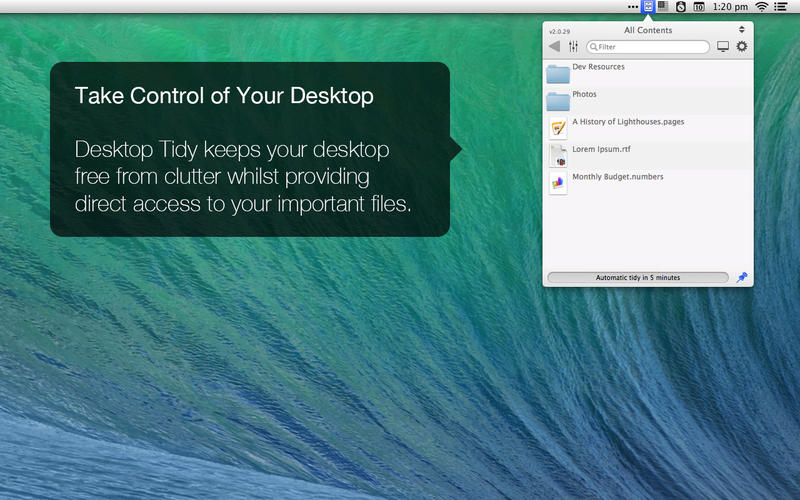This screenshot has height=500, width=800.
Task: Click the magnifier icon in Filter field
Action: [x=593, y=47]
